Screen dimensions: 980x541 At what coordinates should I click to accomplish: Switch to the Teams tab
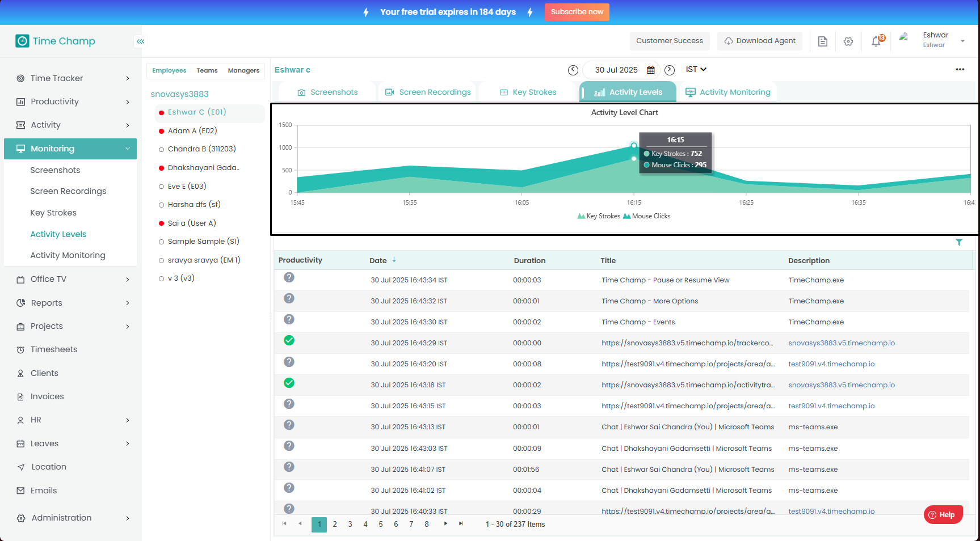click(207, 70)
